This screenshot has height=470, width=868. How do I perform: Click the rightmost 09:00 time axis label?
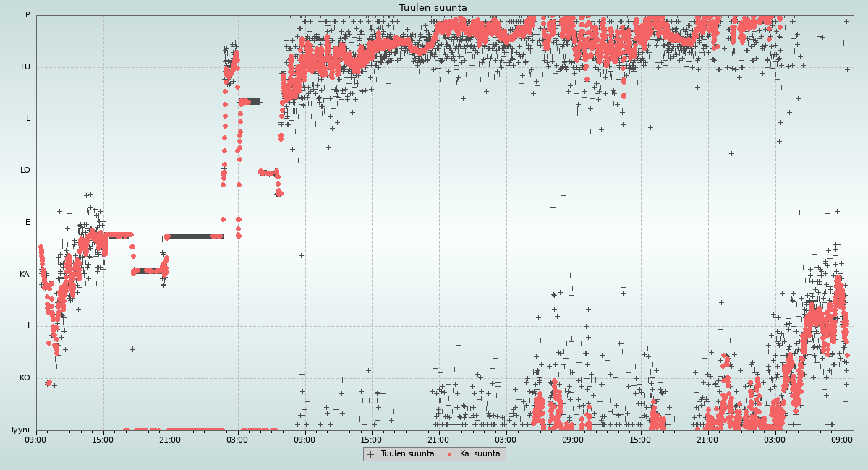tap(842, 440)
